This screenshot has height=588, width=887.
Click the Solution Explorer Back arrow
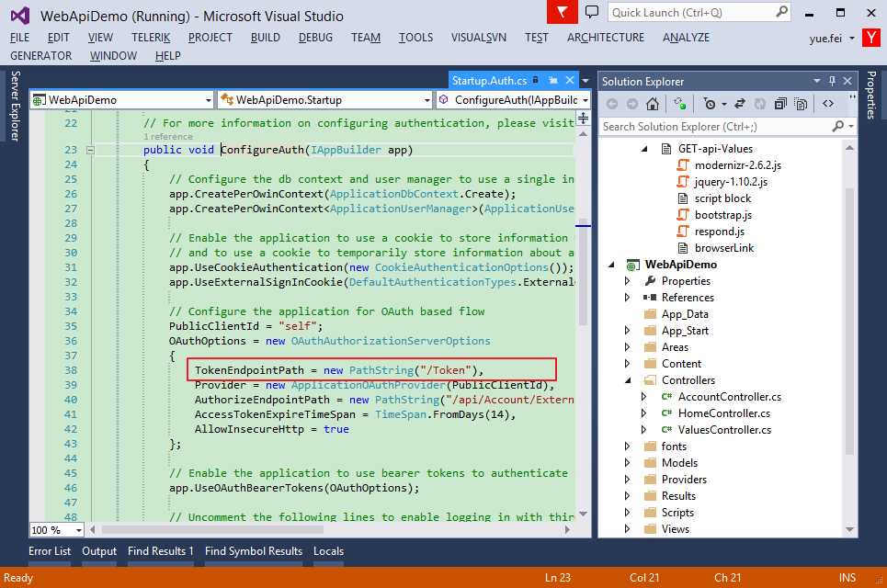click(x=612, y=104)
